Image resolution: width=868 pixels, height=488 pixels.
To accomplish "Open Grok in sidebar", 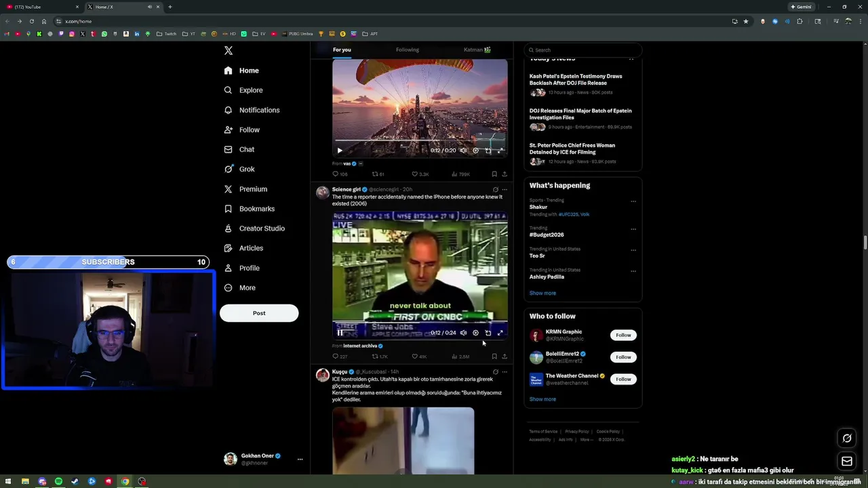I will point(239,169).
